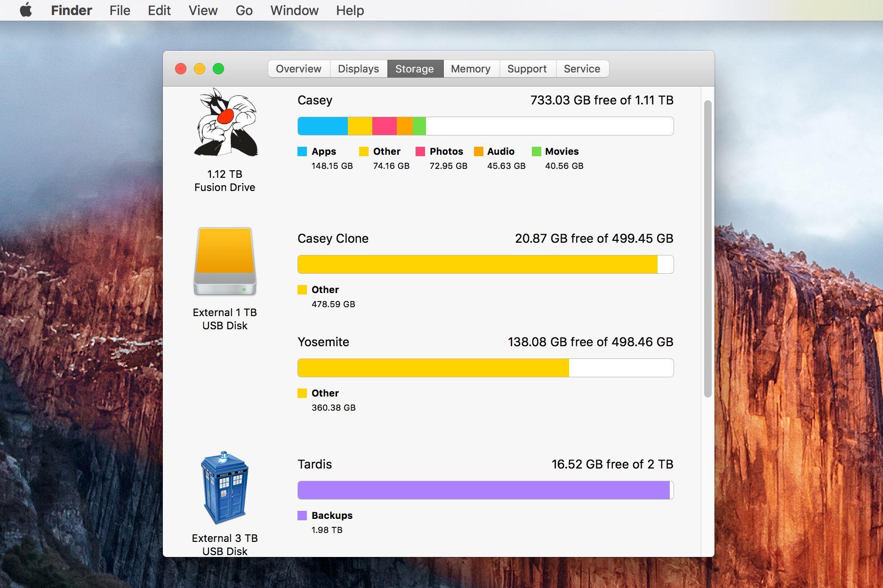This screenshot has width=883, height=588.
Task: Click the pink Photos legend swatch
Action: tap(420, 151)
